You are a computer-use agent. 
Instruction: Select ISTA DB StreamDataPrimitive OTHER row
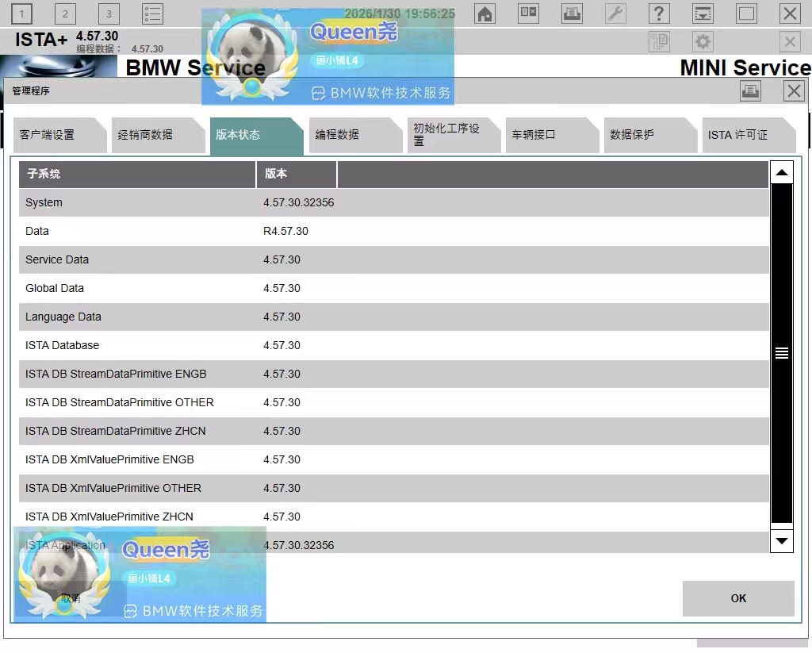click(x=393, y=402)
